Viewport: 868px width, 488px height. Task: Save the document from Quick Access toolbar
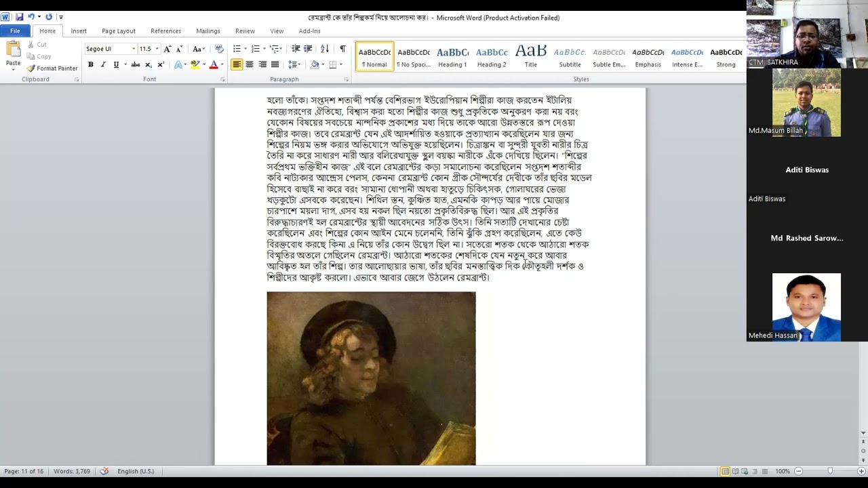[19, 17]
